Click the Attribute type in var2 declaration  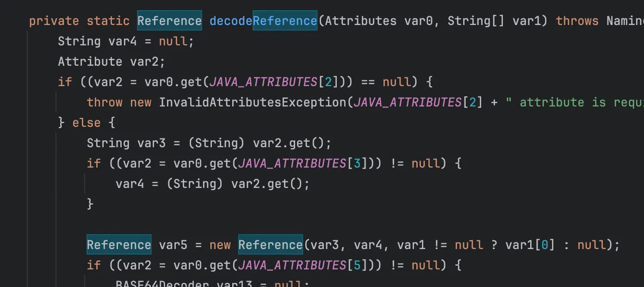pyautogui.click(x=90, y=62)
